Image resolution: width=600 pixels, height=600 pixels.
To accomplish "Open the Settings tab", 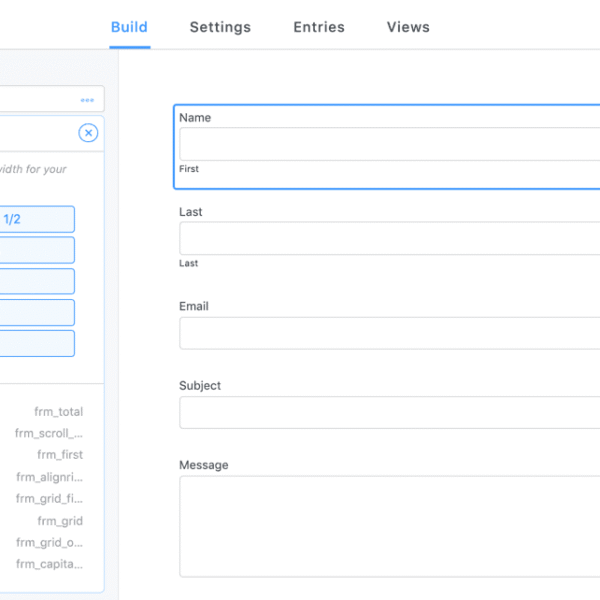I will tap(220, 27).
